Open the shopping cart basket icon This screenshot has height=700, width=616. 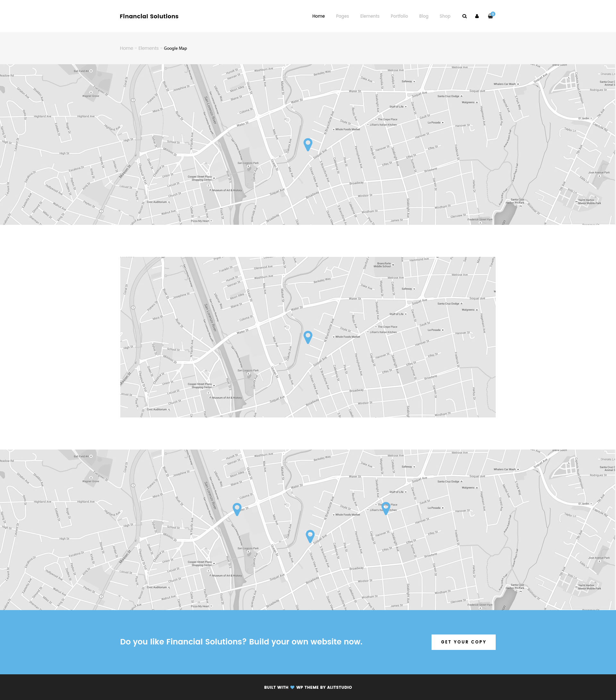(x=490, y=16)
